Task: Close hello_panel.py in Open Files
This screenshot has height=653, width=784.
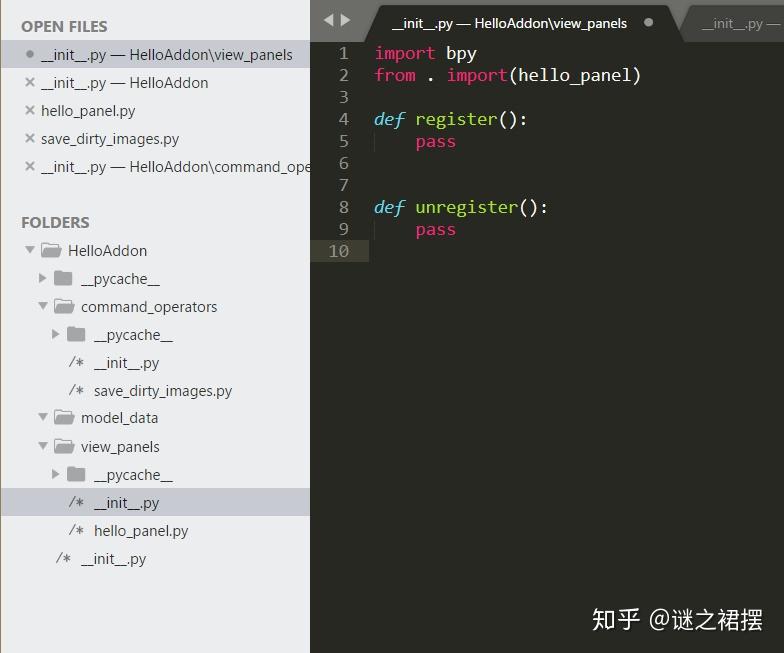Action: pyautogui.click(x=30, y=110)
